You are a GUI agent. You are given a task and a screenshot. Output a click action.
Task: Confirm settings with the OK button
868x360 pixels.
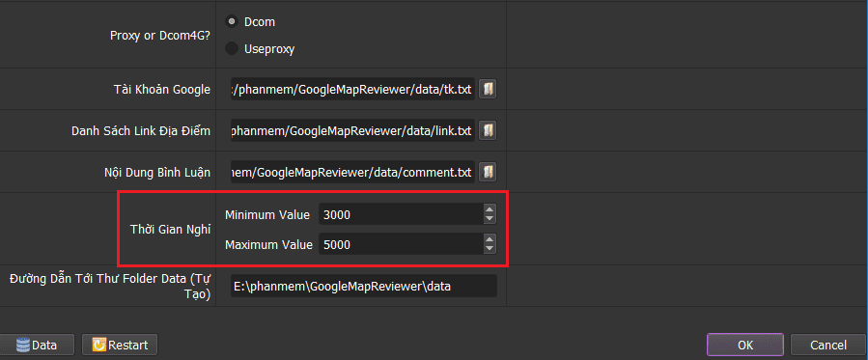[745, 345]
